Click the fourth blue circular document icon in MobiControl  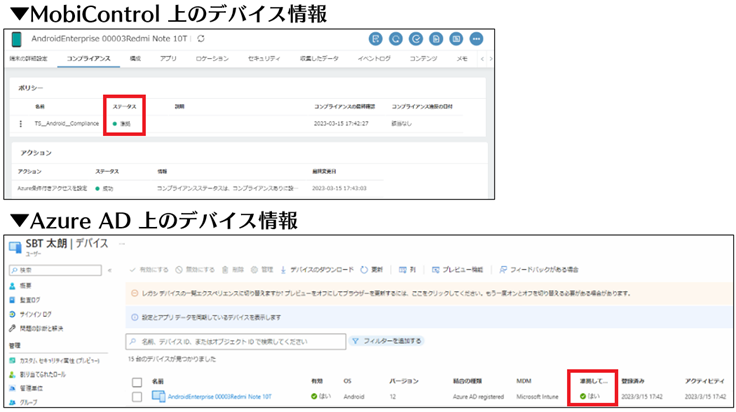point(436,39)
